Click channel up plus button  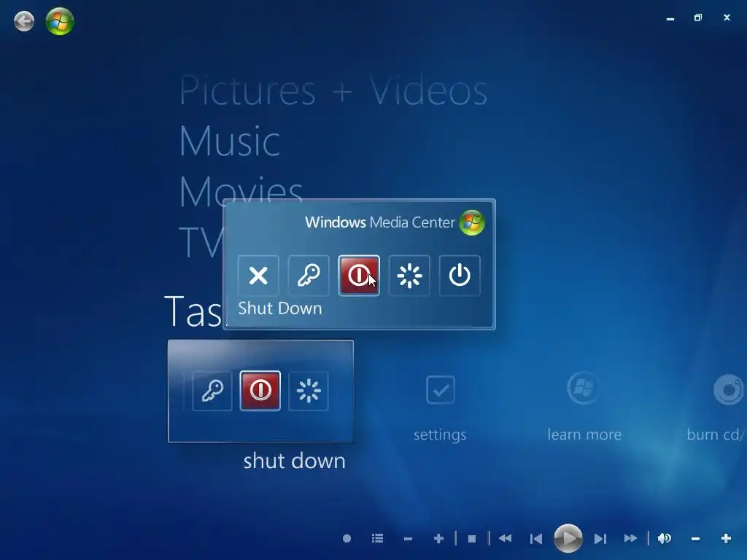[x=438, y=539]
